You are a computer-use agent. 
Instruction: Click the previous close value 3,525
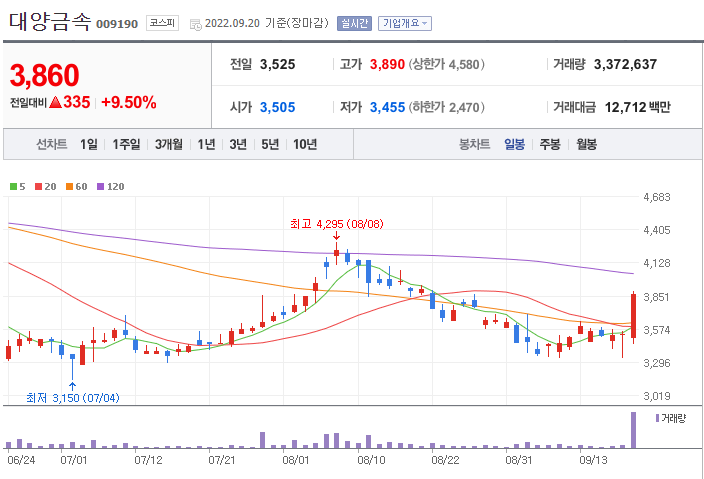[x=277, y=65]
